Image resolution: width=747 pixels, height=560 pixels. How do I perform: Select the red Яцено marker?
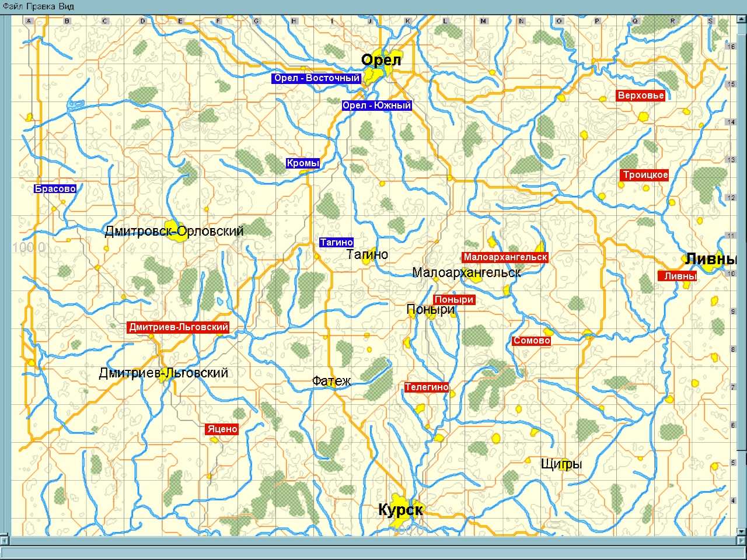pos(222,429)
